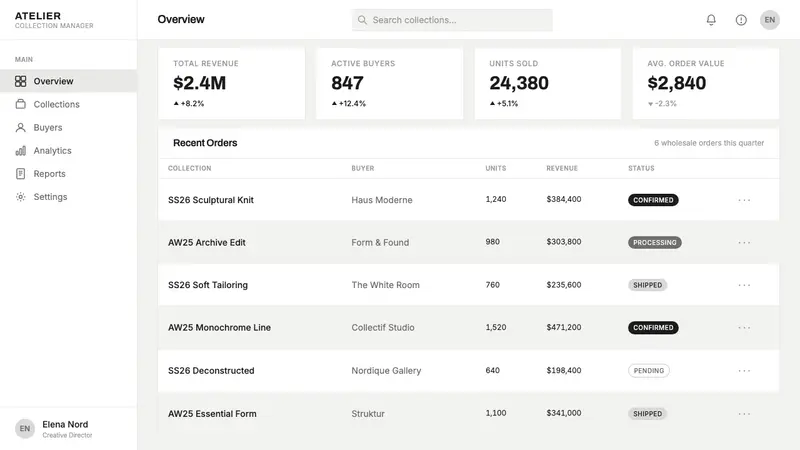Open more options for AW25 Essential Form
Screen dimensions: 800x450
pyautogui.click(x=744, y=414)
